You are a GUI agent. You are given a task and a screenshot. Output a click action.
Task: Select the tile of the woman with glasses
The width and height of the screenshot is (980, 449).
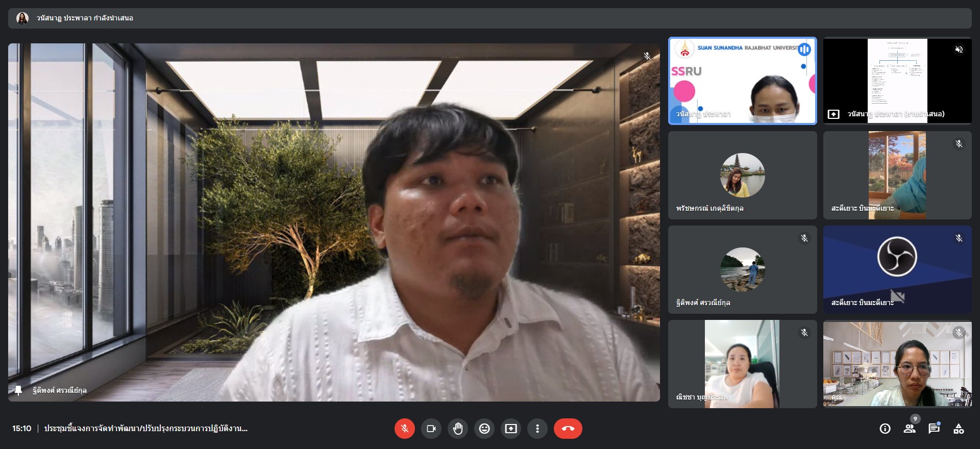[897, 364]
